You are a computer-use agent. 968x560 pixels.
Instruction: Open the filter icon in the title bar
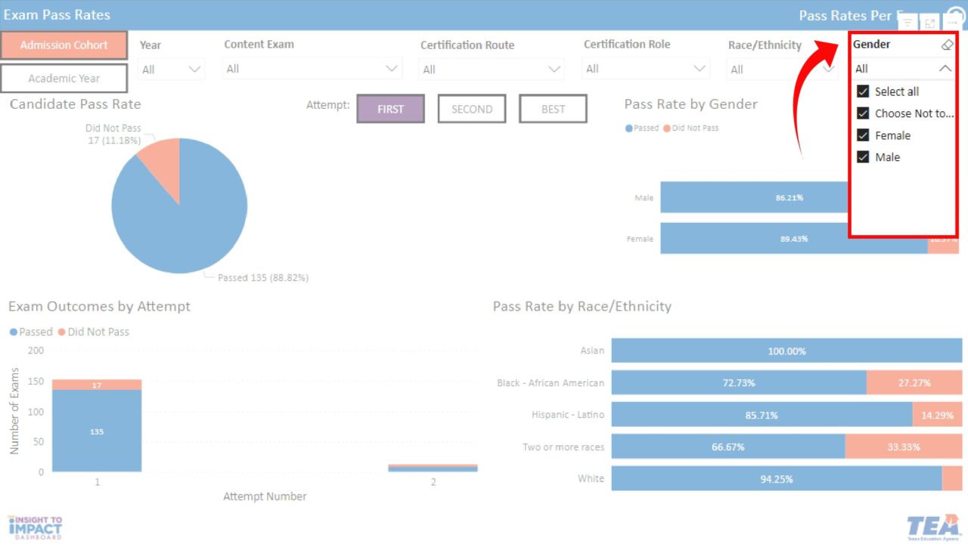point(907,22)
